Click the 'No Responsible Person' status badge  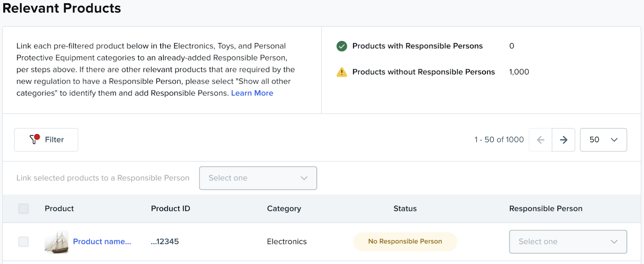point(405,241)
